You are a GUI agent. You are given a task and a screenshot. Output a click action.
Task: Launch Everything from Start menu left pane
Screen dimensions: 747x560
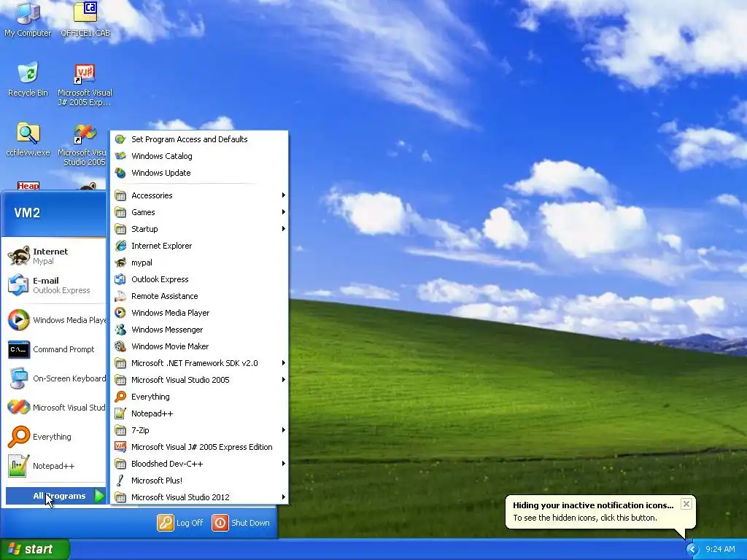[x=54, y=437]
